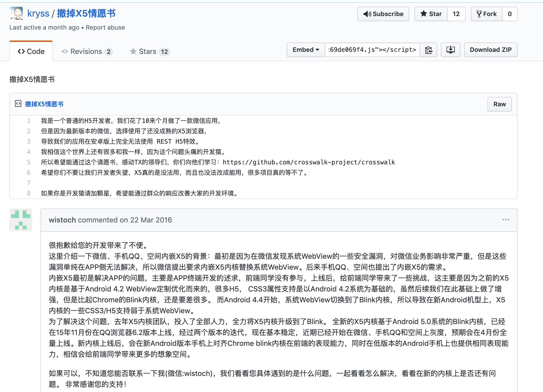Click the Revisions commit icon
543x392 pixels.
65,52
